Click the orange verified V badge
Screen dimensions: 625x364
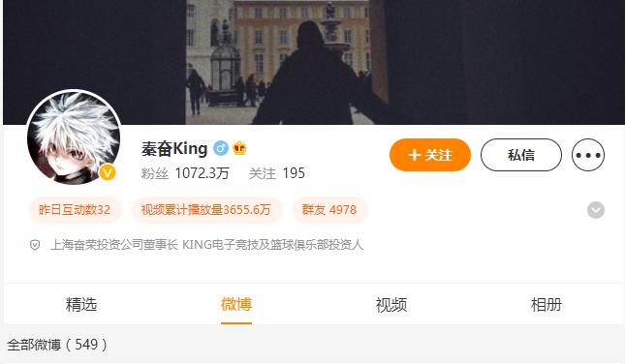pyautogui.click(x=108, y=172)
